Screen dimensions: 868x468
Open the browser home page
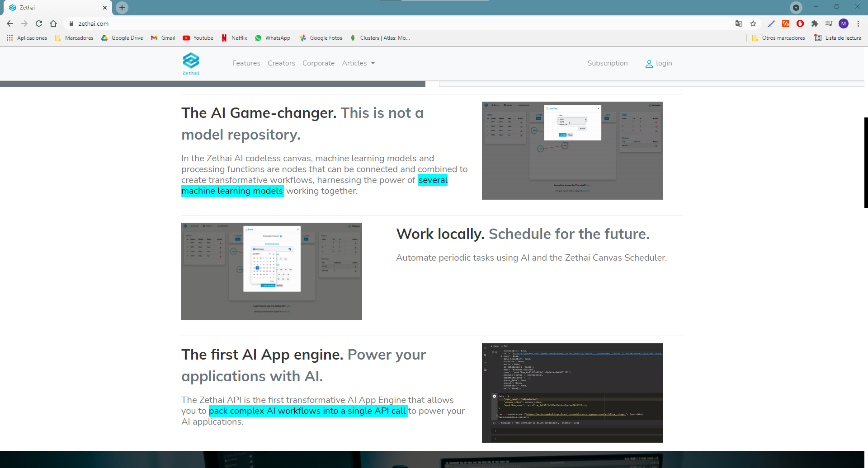53,23
